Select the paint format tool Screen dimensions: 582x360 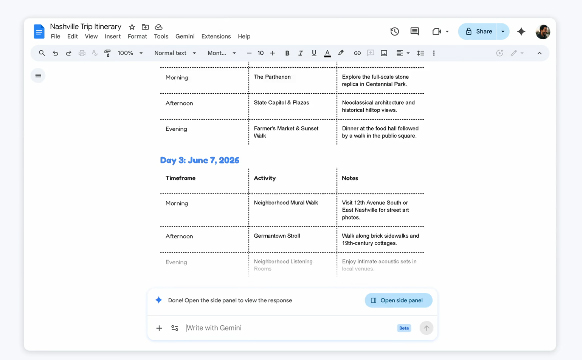[108, 53]
